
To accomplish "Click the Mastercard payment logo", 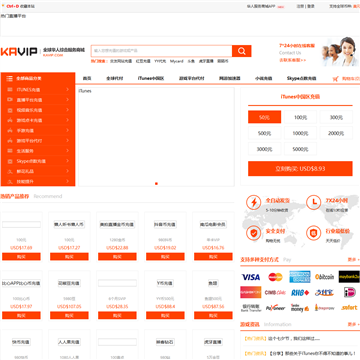I will 275,277.
